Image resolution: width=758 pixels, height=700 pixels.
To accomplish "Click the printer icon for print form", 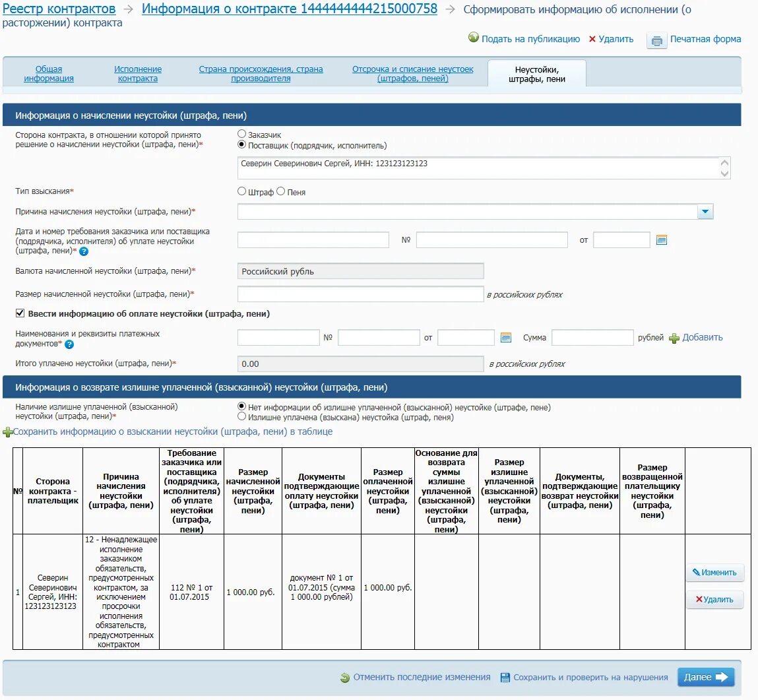I will click(656, 41).
